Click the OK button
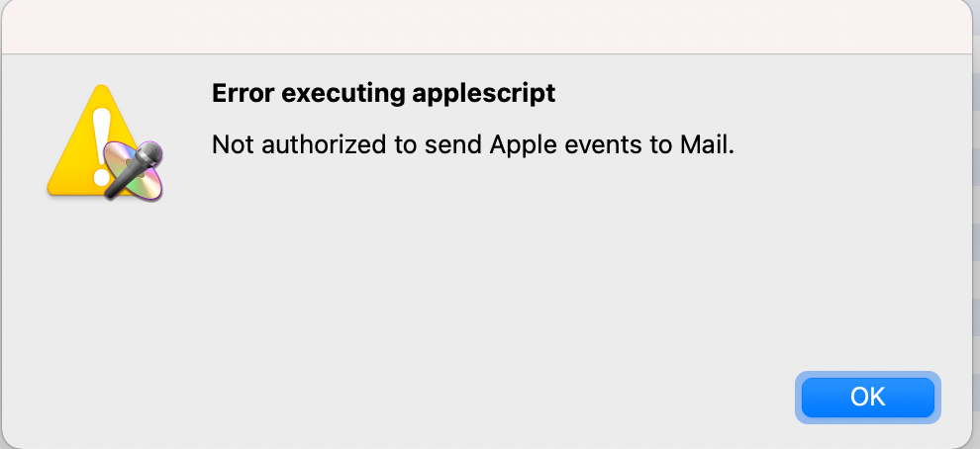 click(867, 397)
